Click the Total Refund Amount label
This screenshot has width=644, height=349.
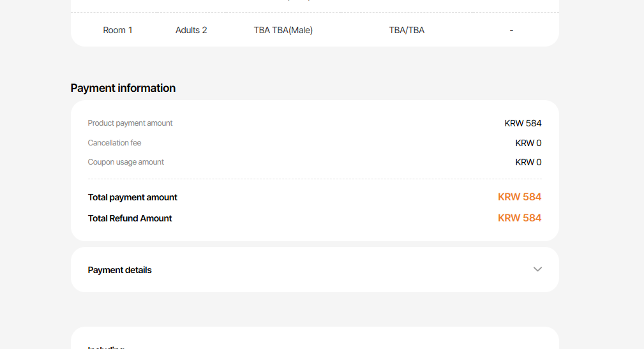tap(130, 218)
